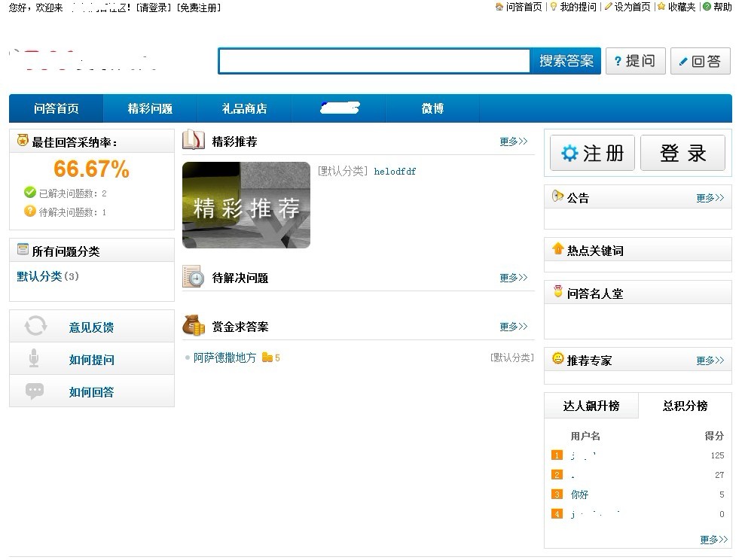Open 更多 link in 精彩推荐 section
Screen dimensions: 745x560
[x=514, y=142]
